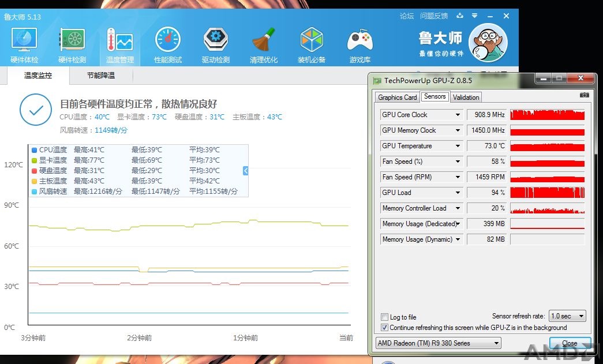This screenshot has height=364, width=603.
Task: Click the blue checkmark status circle
Action: (36, 110)
